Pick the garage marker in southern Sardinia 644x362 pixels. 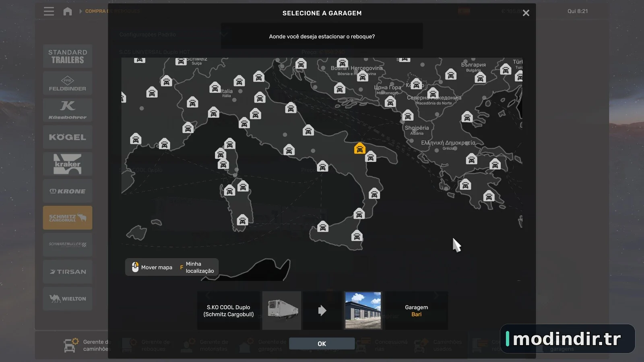pos(242,220)
